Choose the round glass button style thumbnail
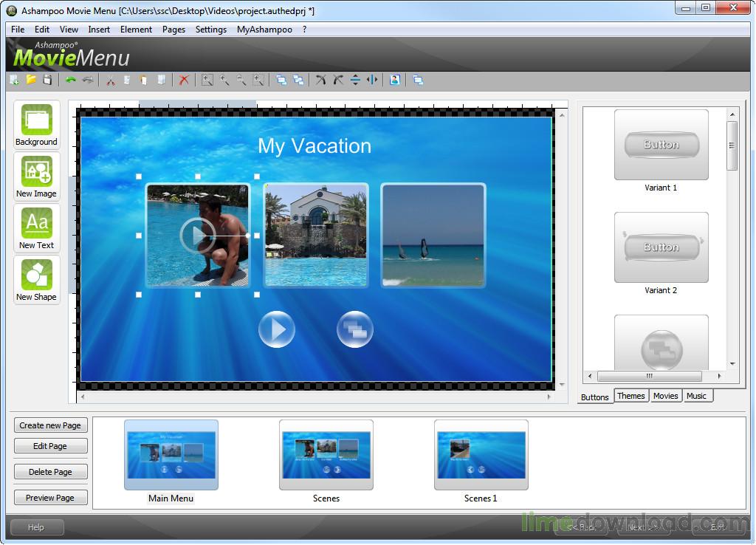Screen dimensions: 756x545 pyautogui.click(x=661, y=343)
